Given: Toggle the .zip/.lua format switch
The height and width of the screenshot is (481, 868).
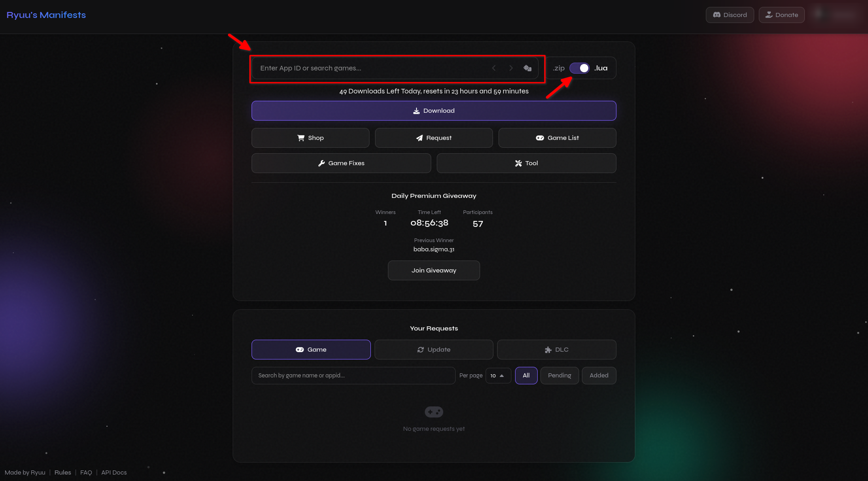Looking at the screenshot, I should pyautogui.click(x=580, y=68).
